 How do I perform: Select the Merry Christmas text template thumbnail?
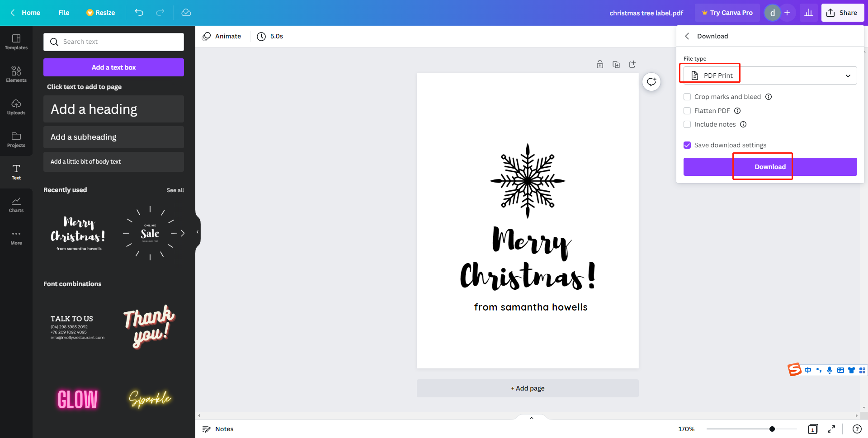click(79, 233)
